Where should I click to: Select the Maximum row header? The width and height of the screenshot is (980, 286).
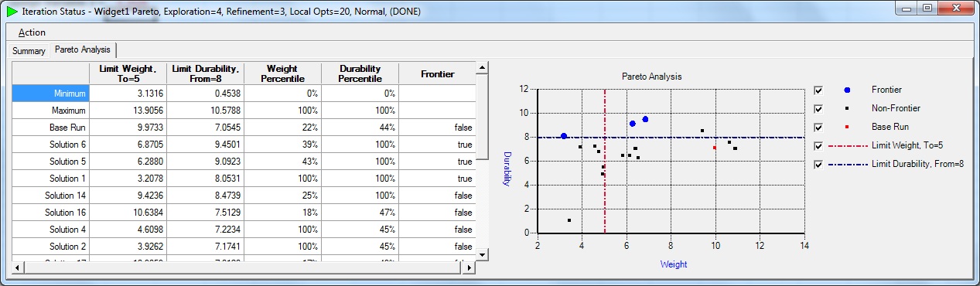50,110
